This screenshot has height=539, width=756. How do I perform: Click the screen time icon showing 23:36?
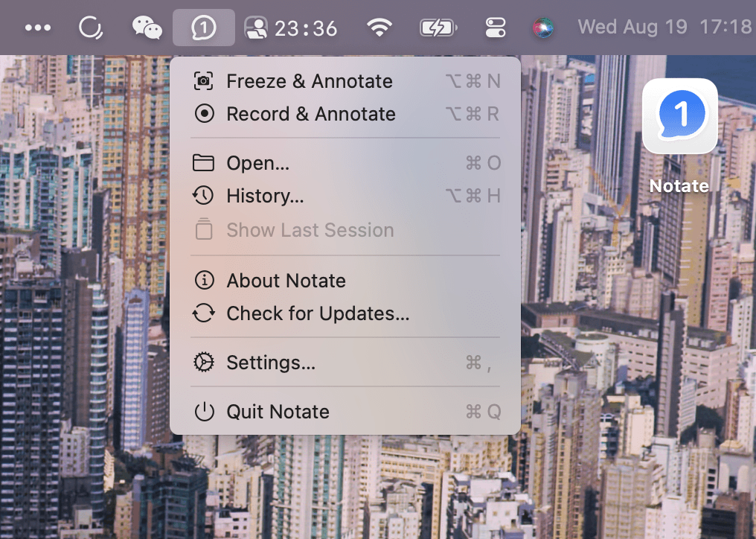291,28
